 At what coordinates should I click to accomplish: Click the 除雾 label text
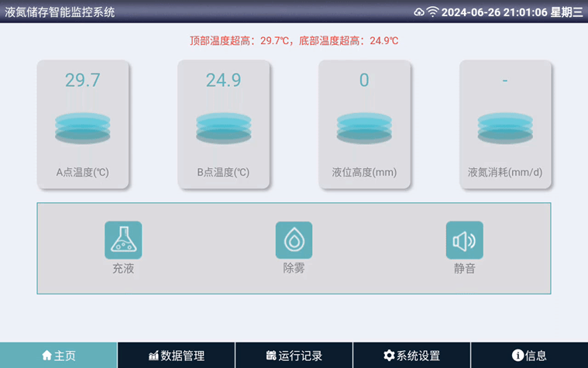point(294,269)
